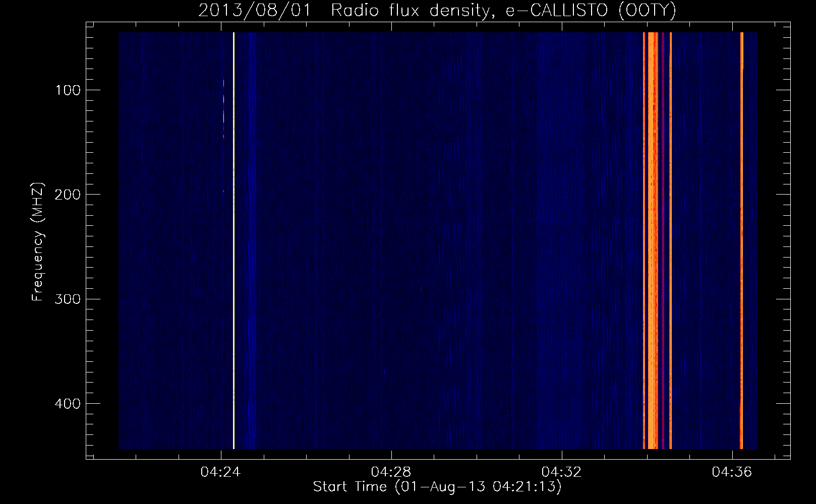Click the '400' frequency tick label
This screenshot has height=504, width=816.
(68, 404)
